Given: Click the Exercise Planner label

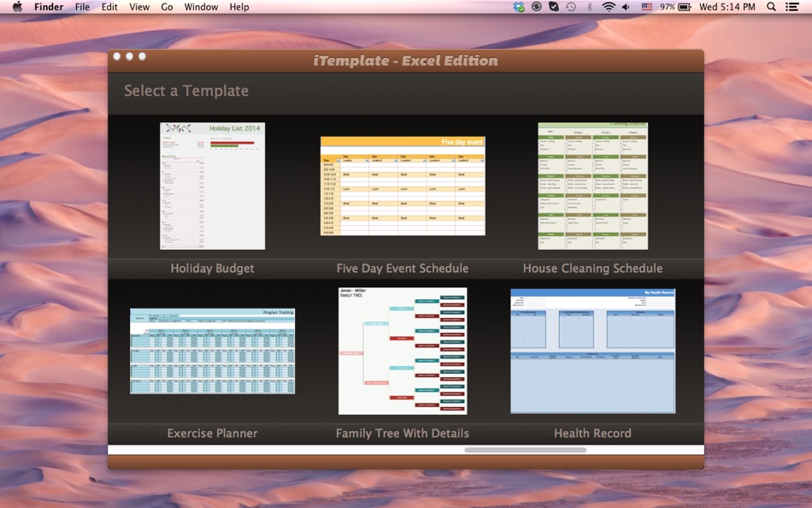Looking at the screenshot, I should 212,433.
